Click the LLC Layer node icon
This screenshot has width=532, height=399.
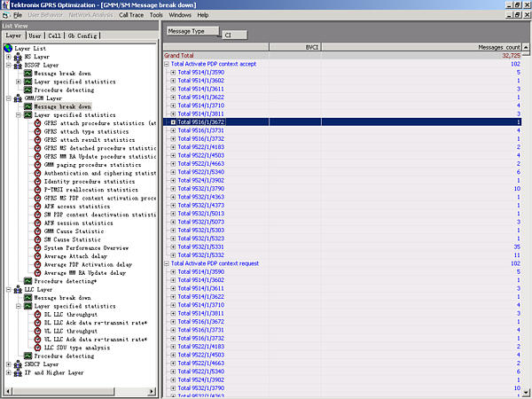(18, 290)
